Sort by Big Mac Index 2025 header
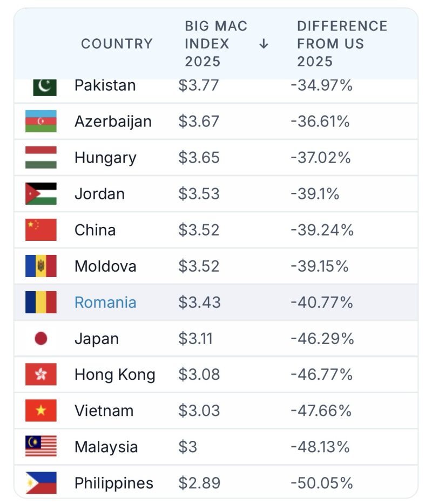 216,44
